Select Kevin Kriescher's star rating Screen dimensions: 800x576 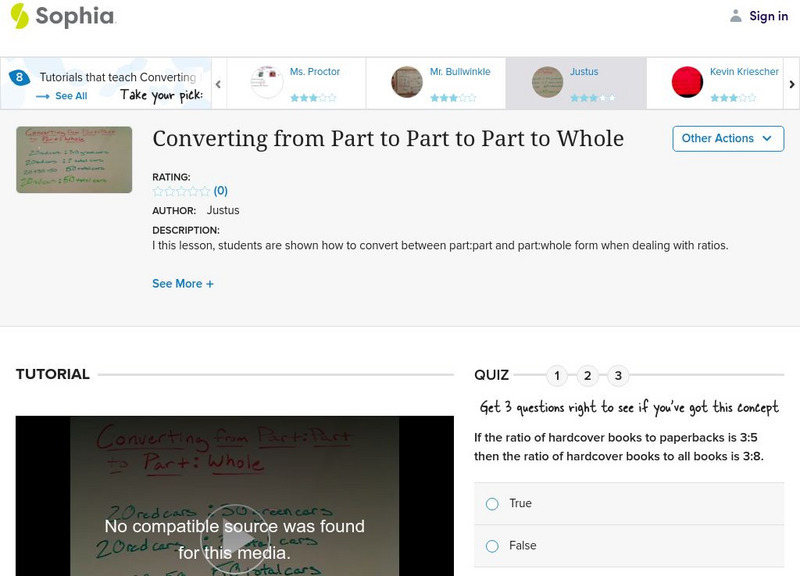point(733,98)
